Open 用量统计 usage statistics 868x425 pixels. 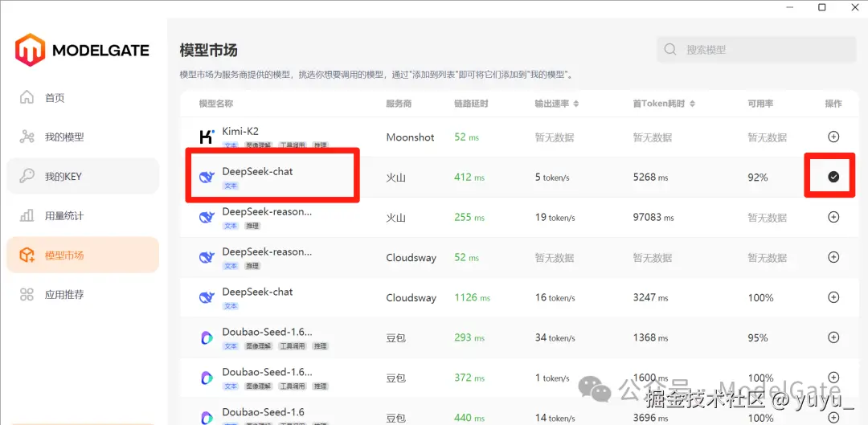(x=83, y=216)
